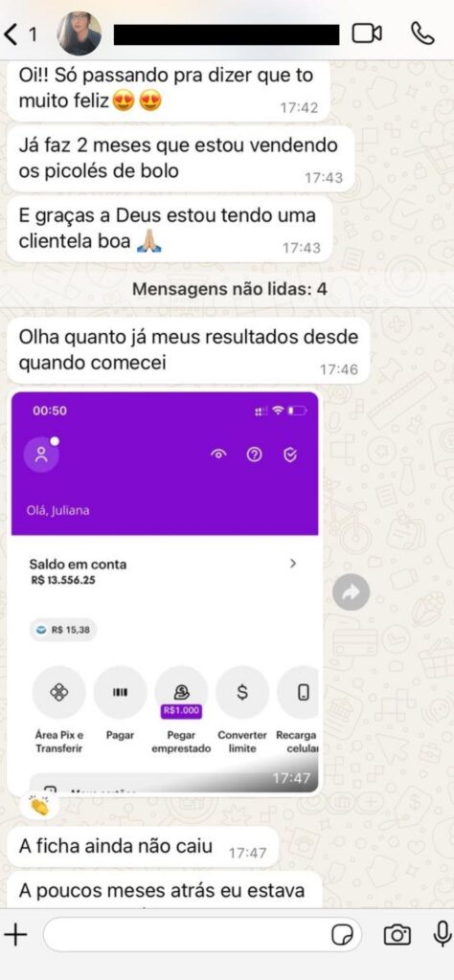Tap the clapping hands reaction emoji
Viewport: 454px width, 980px height.
40,806
